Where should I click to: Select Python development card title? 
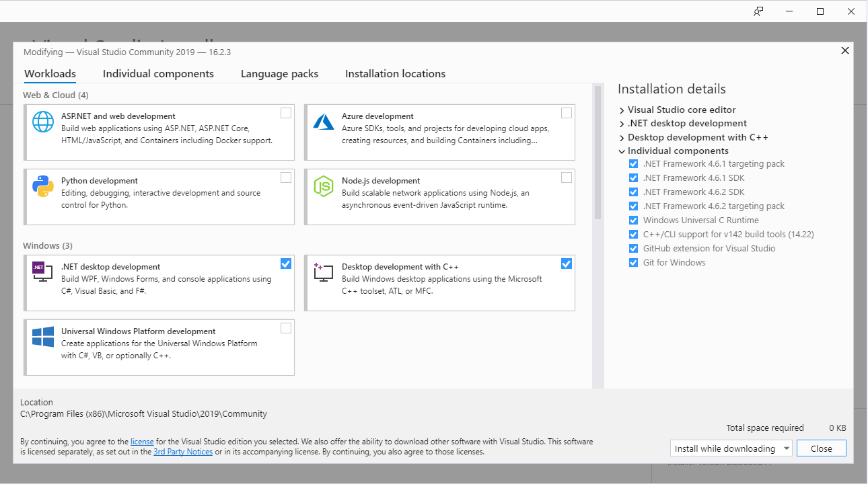tap(100, 181)
